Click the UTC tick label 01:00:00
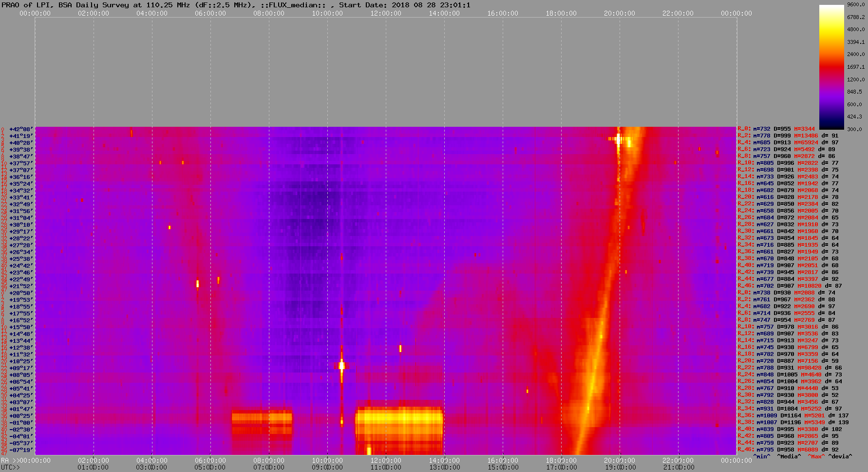This screenshot has width=868, height=472. tap(94, 468)
